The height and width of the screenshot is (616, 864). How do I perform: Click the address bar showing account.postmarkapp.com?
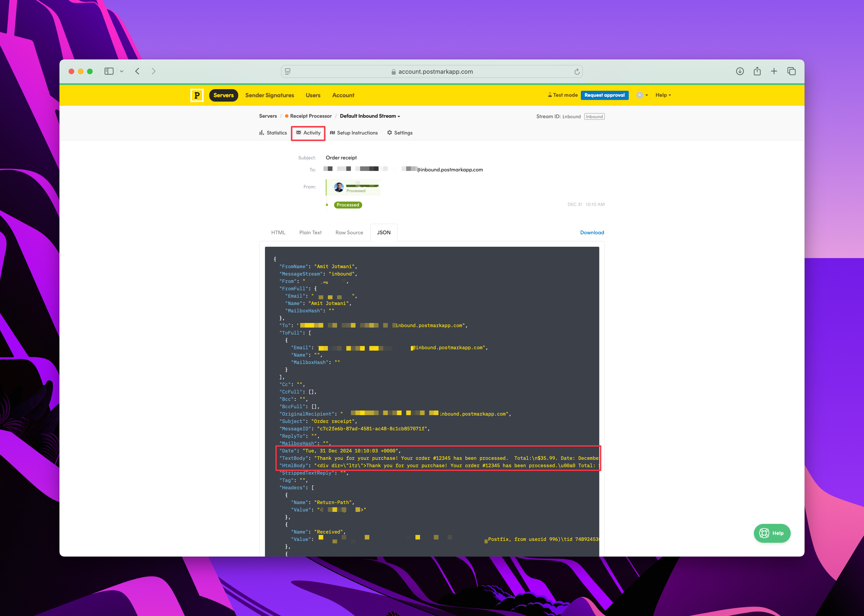coord(432,72)
